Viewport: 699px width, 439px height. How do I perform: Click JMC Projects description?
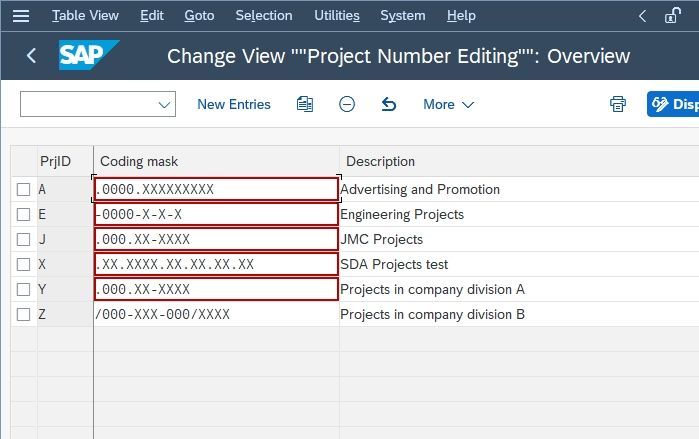(382, 239)
